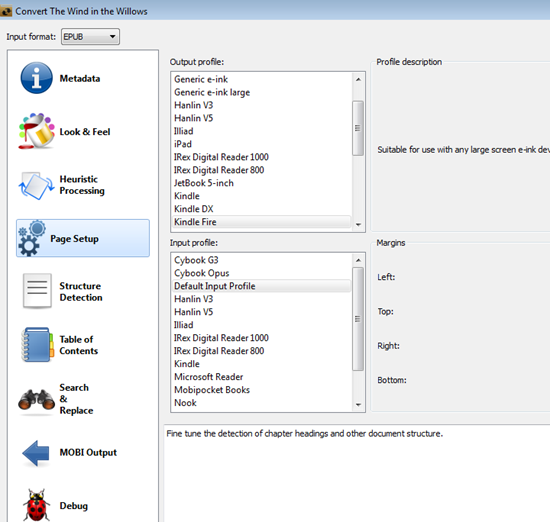This screenshot has height=522, width=550.
Task: Choose Default Input Profile
Action: 262,286
